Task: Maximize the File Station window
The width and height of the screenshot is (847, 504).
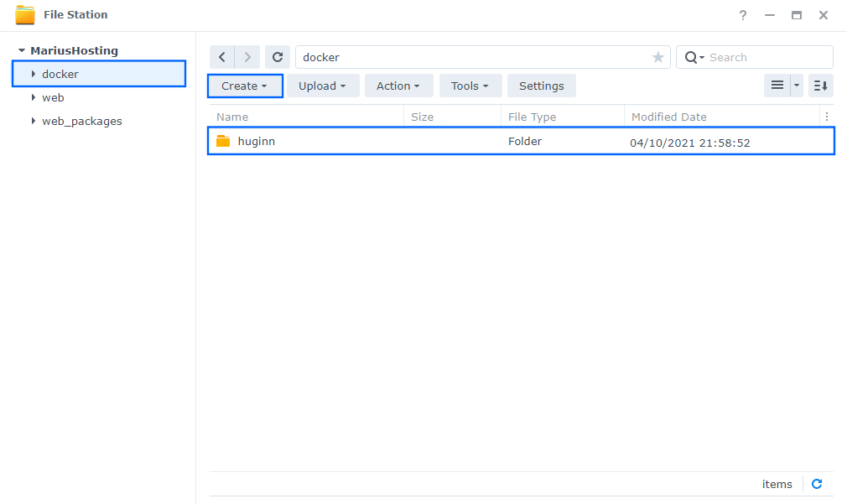Action: (796, 15)
